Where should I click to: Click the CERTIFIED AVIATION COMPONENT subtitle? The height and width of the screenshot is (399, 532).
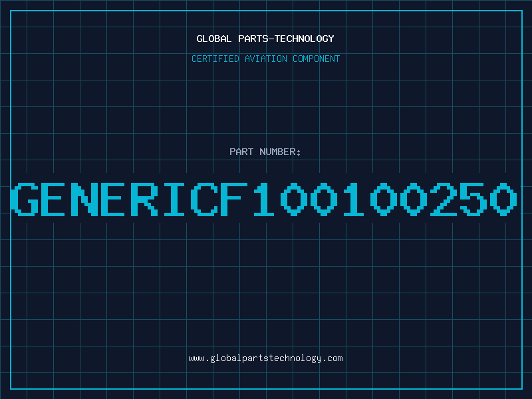click(265, 59)
